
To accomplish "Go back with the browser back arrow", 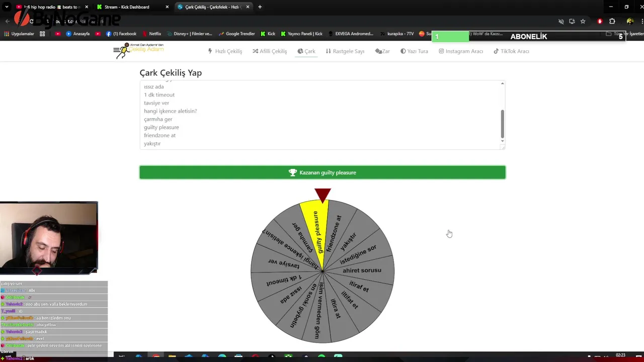I will (7, 21).
